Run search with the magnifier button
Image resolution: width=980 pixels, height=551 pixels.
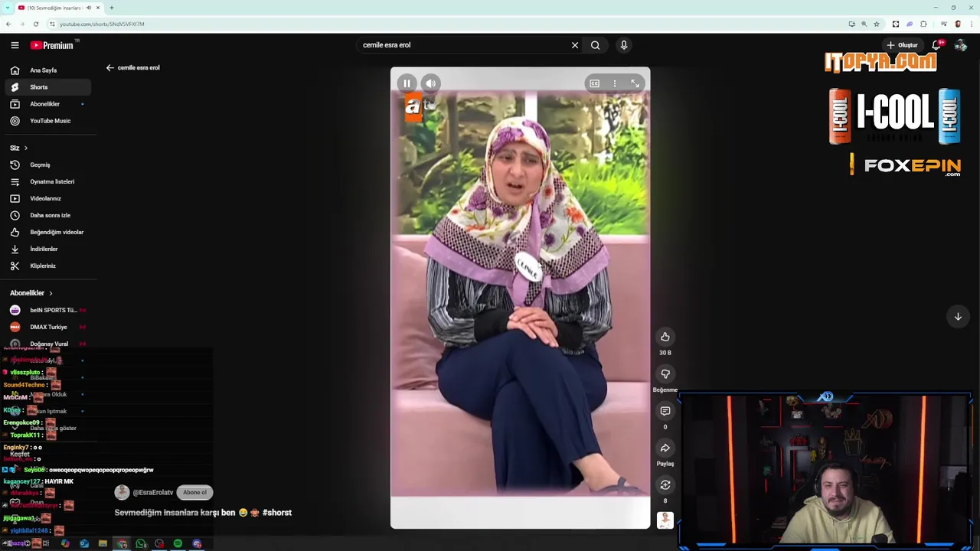(x=595, y=45)
